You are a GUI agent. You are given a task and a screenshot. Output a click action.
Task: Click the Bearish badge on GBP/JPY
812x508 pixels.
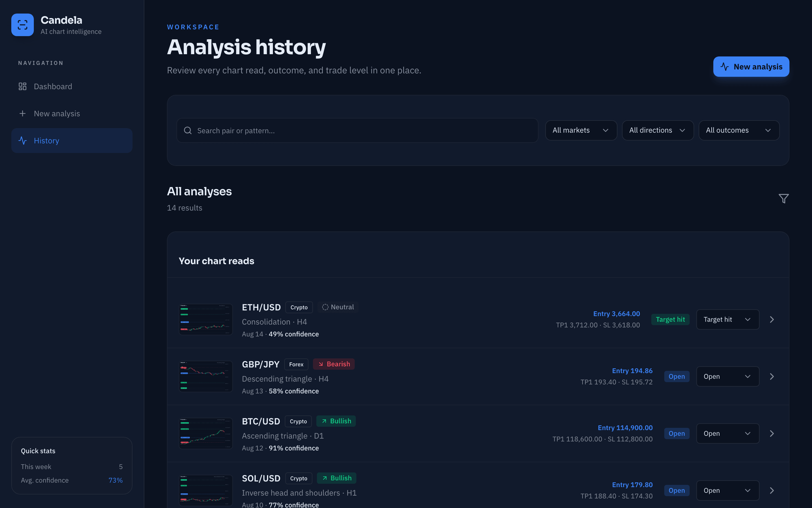click(x=334, y=364)
